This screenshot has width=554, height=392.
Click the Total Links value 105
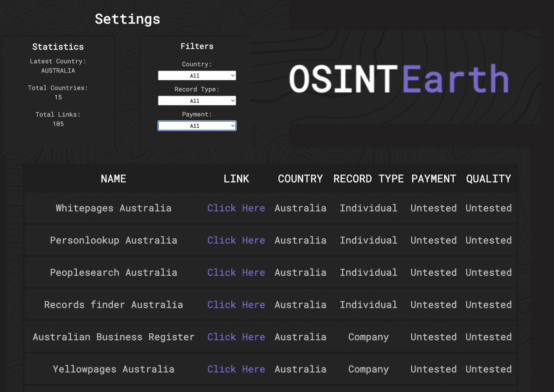[x=58, y=124]
